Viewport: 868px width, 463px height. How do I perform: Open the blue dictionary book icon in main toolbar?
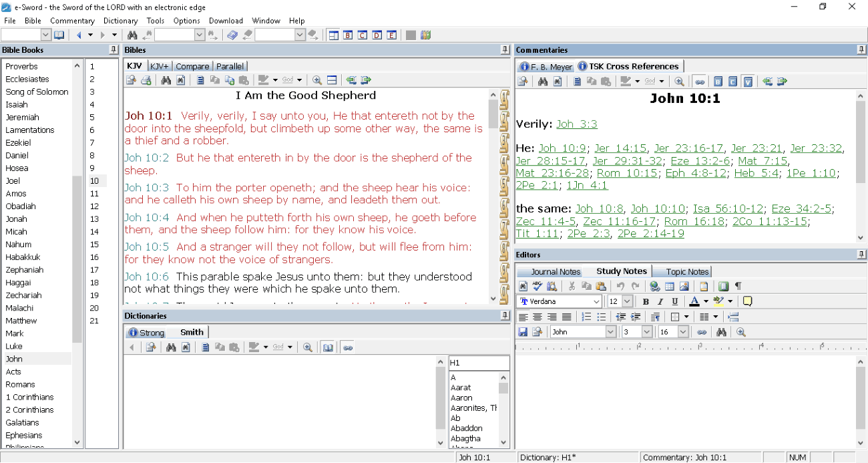232,35
